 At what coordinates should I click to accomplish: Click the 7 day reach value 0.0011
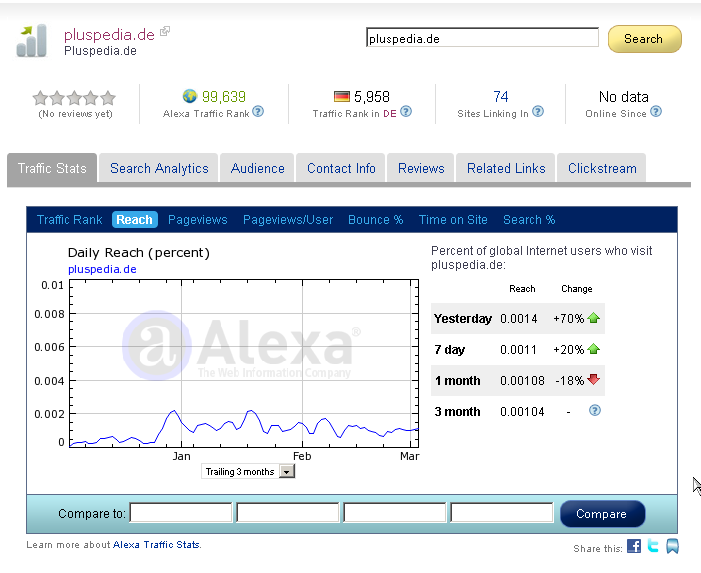(x=518, y=350)
